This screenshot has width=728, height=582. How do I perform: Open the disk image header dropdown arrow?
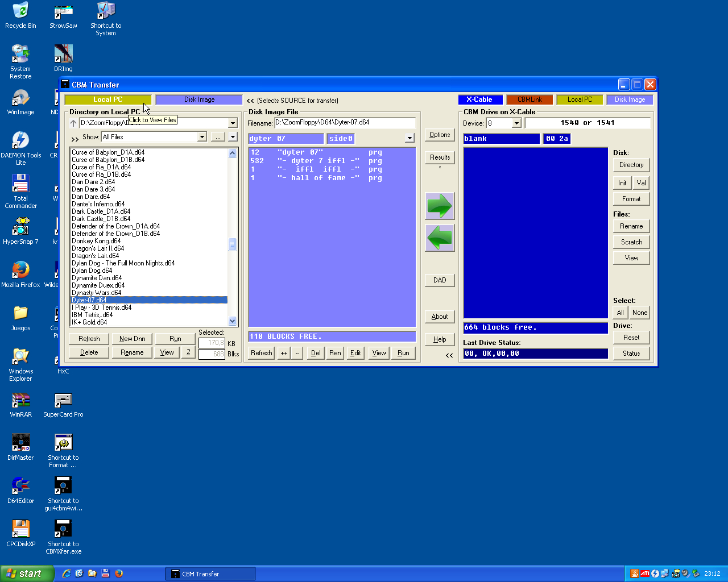[x=409, y=138]
